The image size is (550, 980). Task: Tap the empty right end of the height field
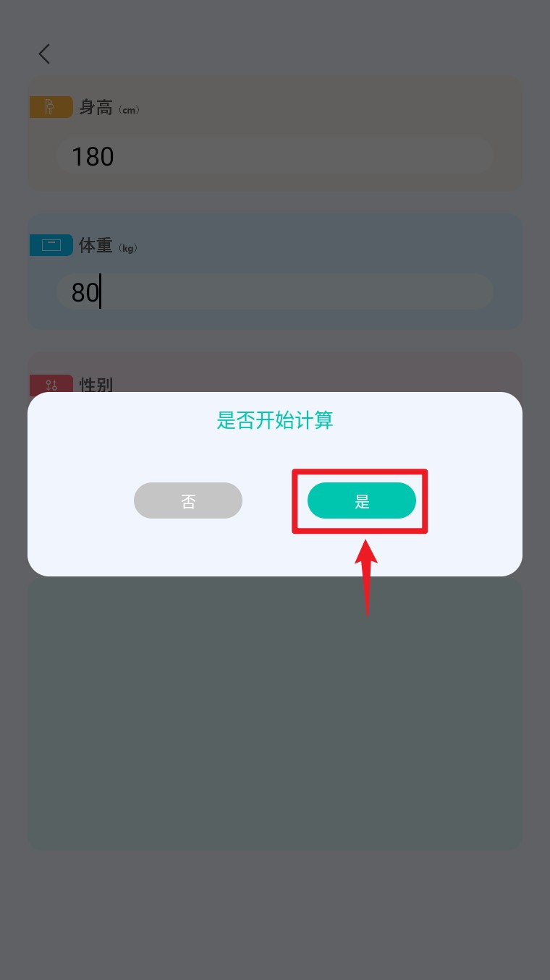434,155
